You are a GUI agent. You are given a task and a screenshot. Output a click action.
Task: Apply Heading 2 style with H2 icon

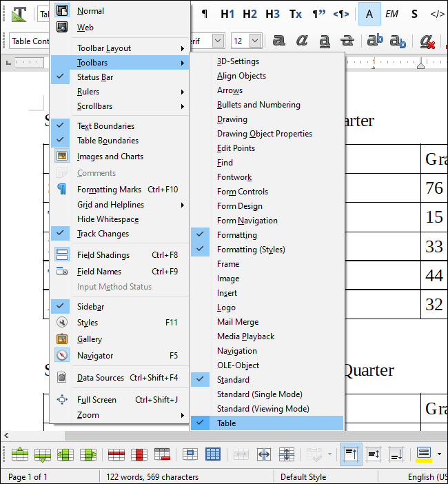coord(250,14)
